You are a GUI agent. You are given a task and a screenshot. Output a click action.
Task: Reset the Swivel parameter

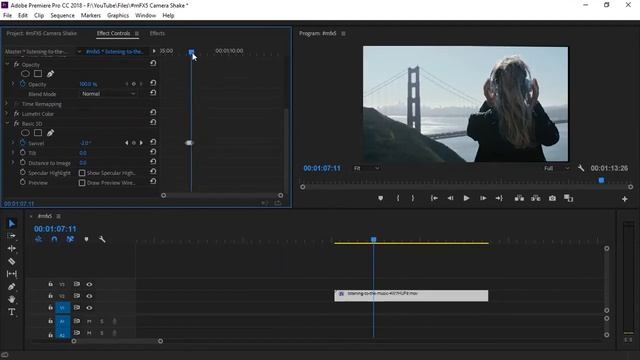pos(153,142)
